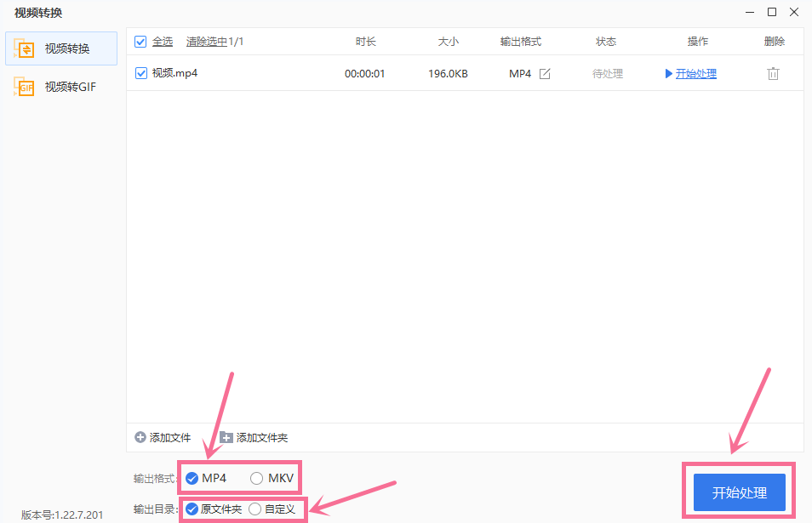Choose 原文件夹 as output directory

click(x=192, y=509)
